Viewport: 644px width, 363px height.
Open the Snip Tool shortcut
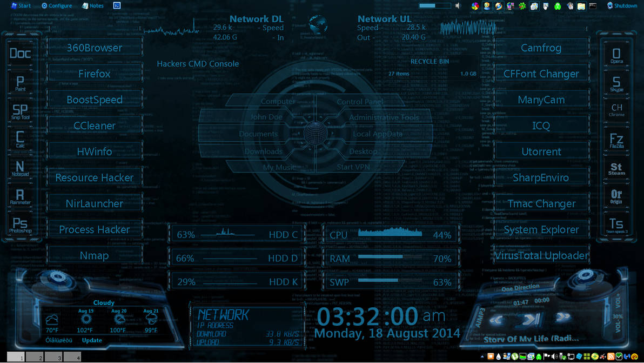coord(20,111)
